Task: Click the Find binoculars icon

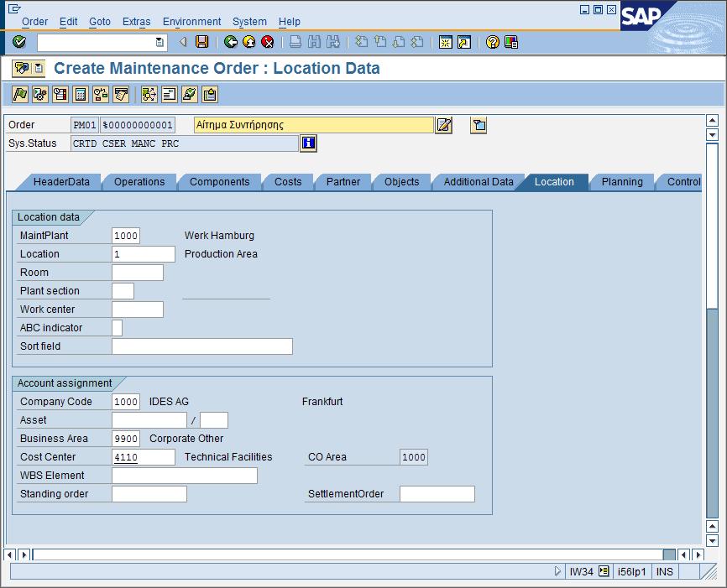Action: click(314, 42)
